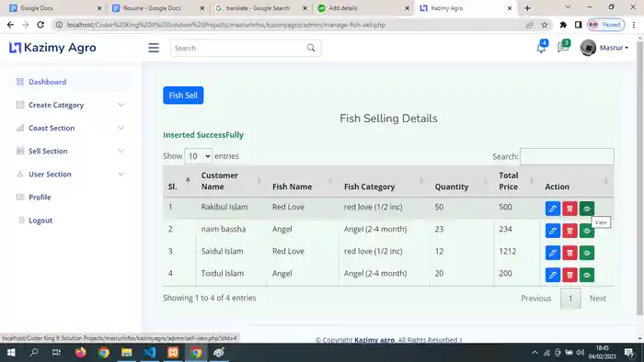Sort table by Fish Name
644x362 pixels.
tap(303, 181)
